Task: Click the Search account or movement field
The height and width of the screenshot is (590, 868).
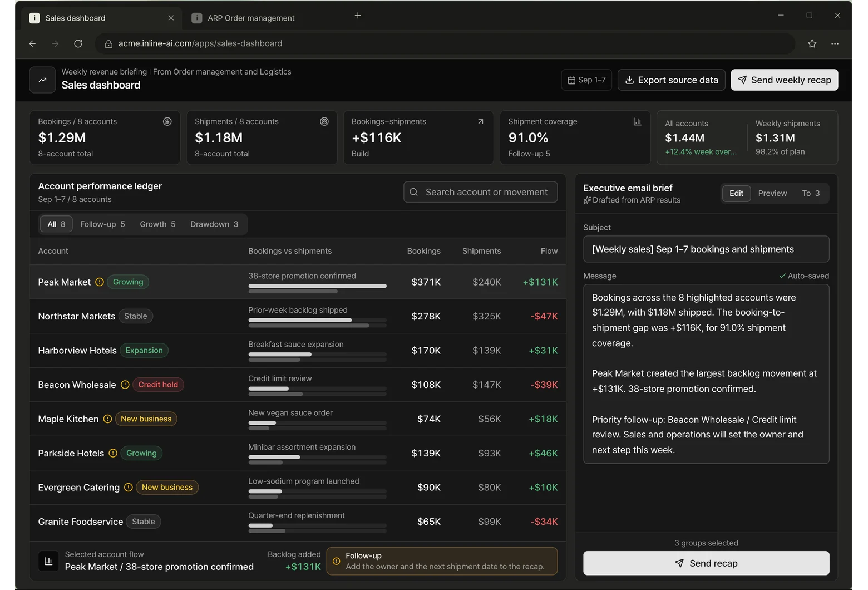Action: [481, 192]
